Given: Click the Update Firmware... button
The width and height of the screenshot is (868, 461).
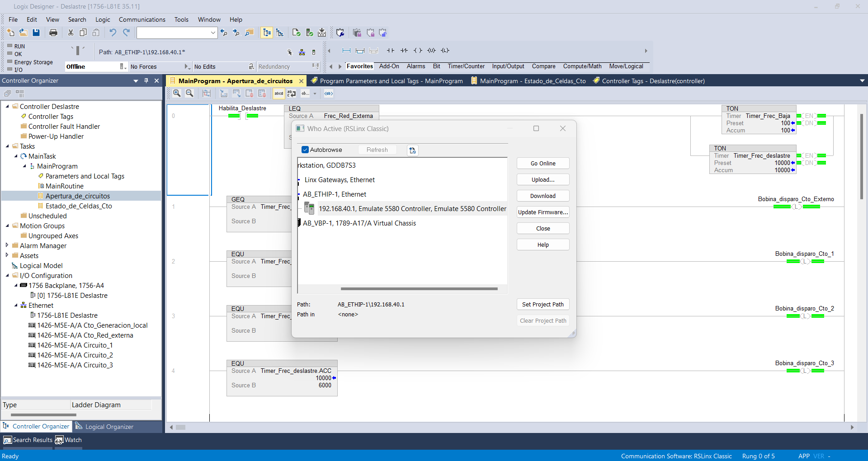Looking at the screenshot, I should [x=543, y=212].
